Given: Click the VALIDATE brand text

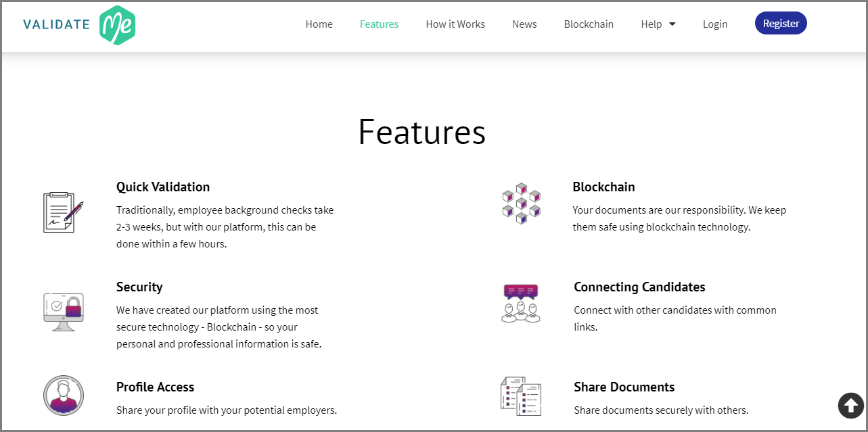Looking at the screenshot, I should click(x=57, y=25).
